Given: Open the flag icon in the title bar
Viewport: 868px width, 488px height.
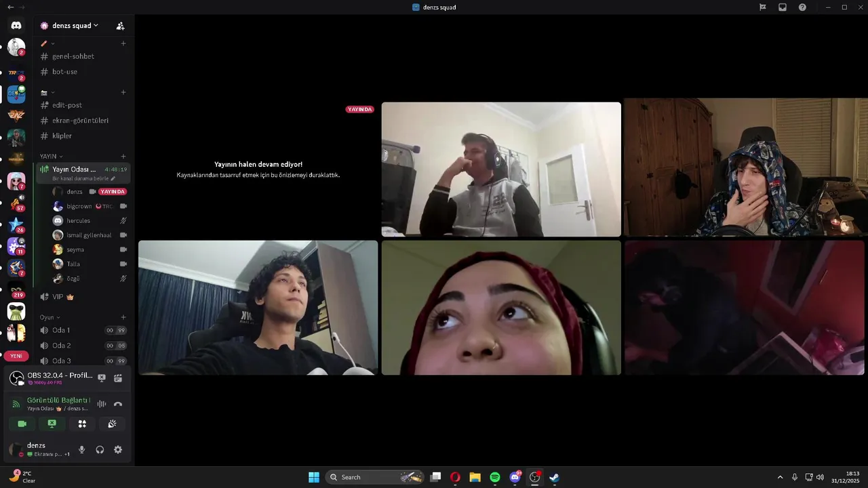Looking at the screenshot, I should pos(763,7).
